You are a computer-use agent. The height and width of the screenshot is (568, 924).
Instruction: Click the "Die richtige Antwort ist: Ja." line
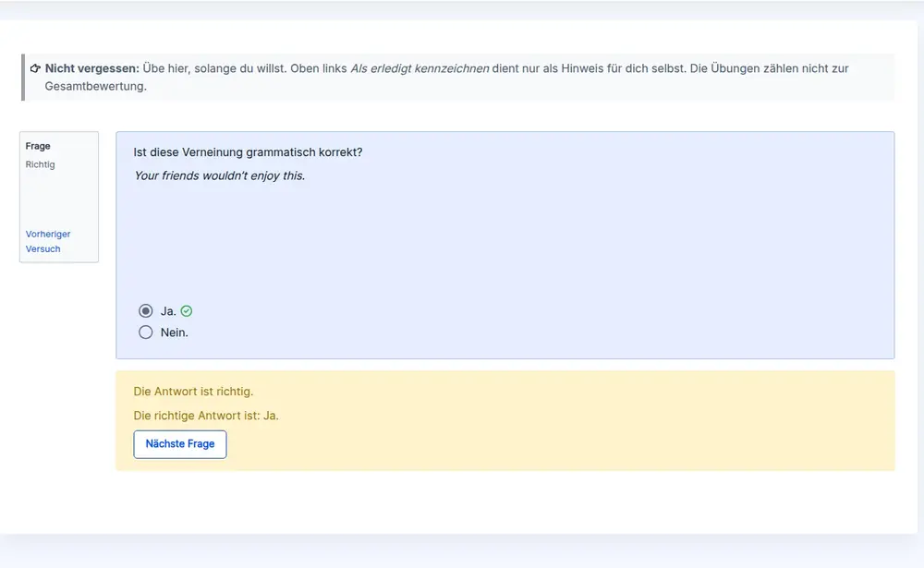pyautogui.click(x=206, y=416)
